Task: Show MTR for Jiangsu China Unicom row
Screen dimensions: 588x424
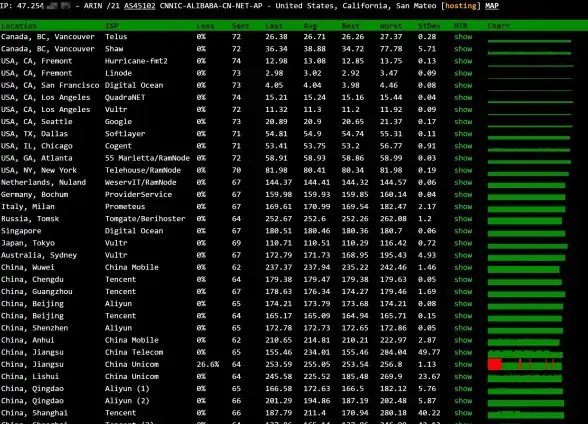Action: pyautogui.click(x=463, y=364)
